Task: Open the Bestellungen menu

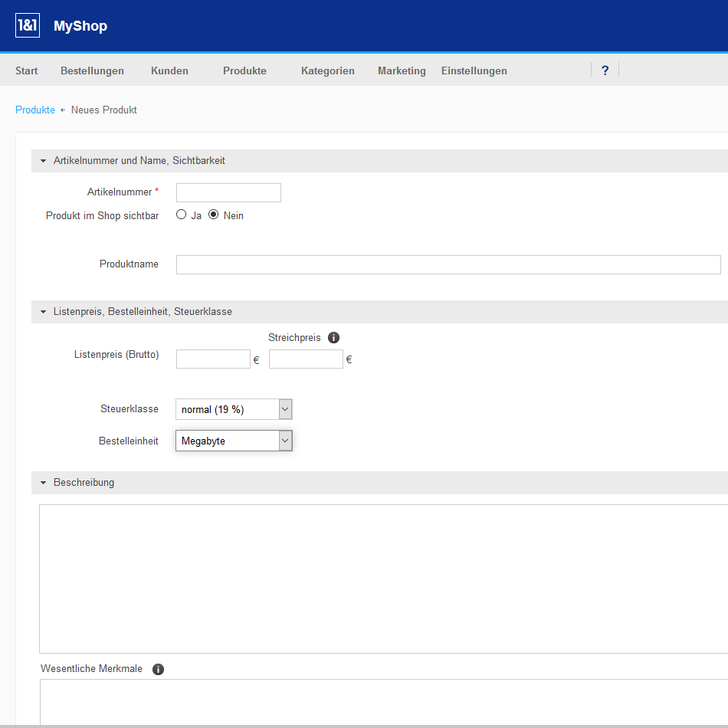Action: pyautogui.click(x=92, y=71)
